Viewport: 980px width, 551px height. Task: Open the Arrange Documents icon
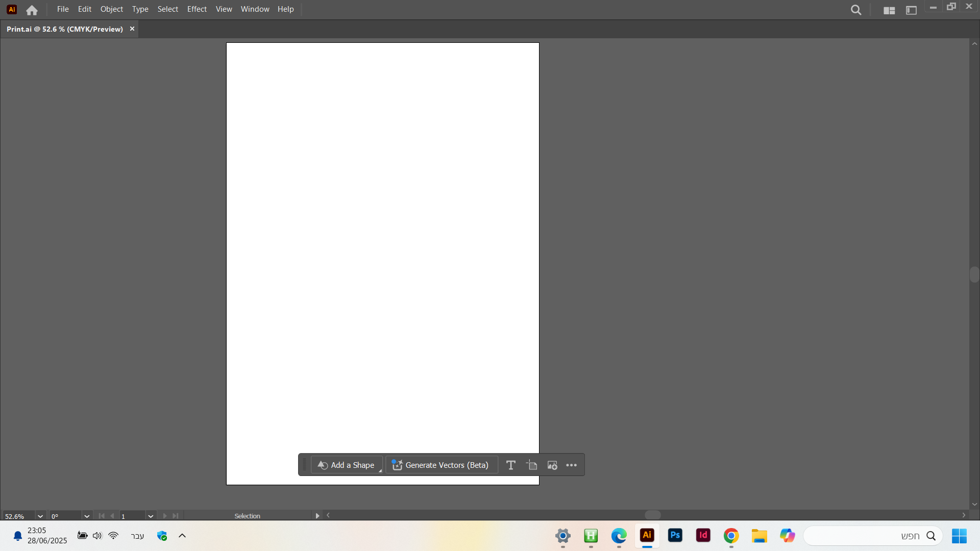pos(889,10)
